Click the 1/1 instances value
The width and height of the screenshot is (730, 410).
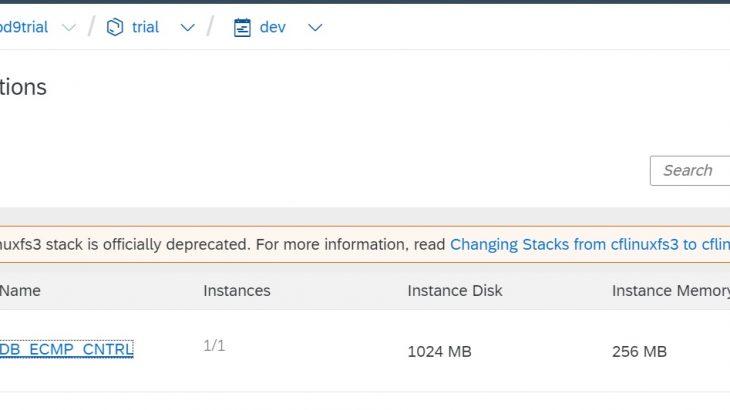point(214,346)
